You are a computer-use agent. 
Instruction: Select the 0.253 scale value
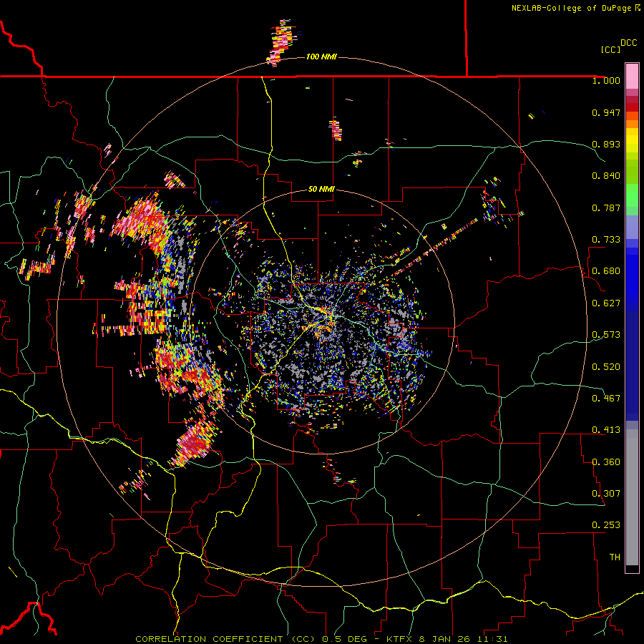tap(606, 525)
